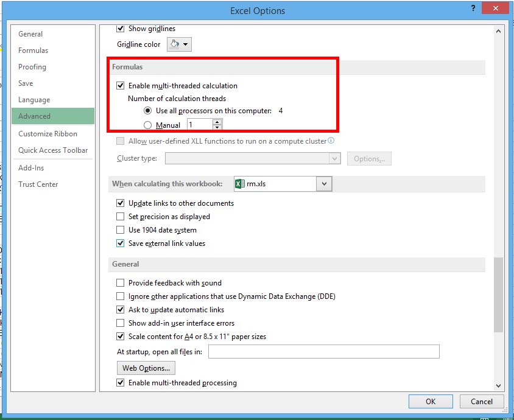Switch to the Formulas section
Screen dimensions: 514x420
33,50
